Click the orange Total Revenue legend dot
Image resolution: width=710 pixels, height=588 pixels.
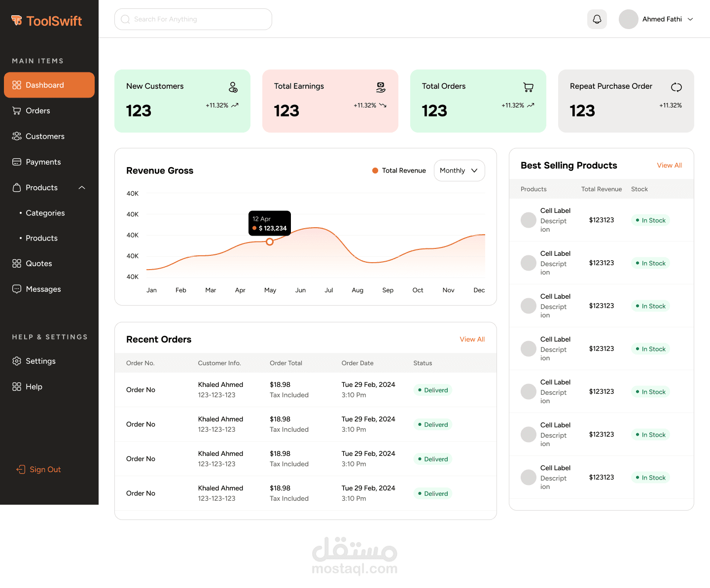click(375, 171)
